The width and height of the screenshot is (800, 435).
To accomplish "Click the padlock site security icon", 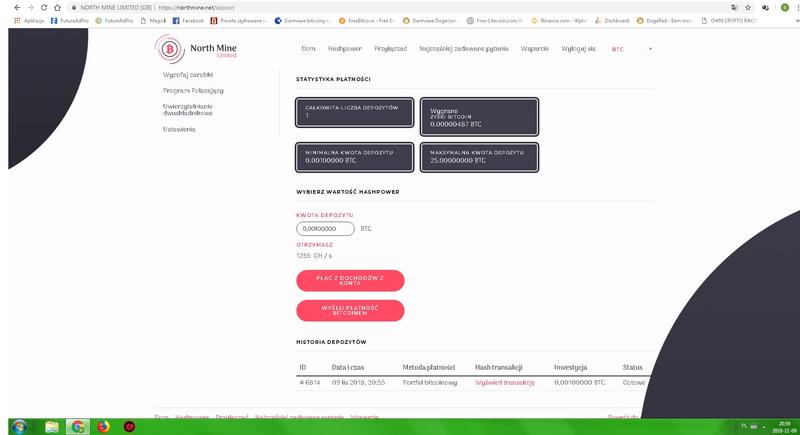I will (74, 8).
